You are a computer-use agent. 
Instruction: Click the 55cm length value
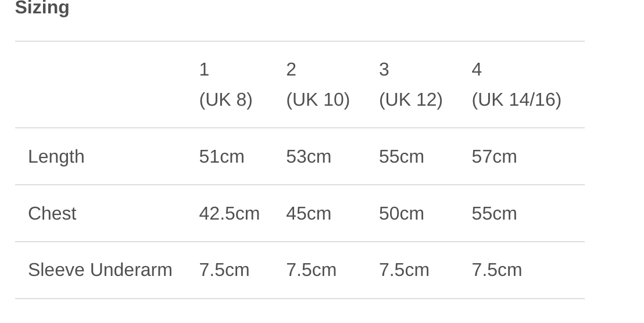click(x=402, y=157)
